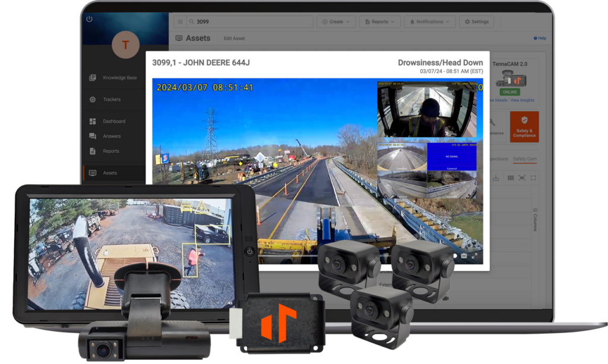
Task: Click the TennaCAM 2.0 device image
Action: (510, 78)
